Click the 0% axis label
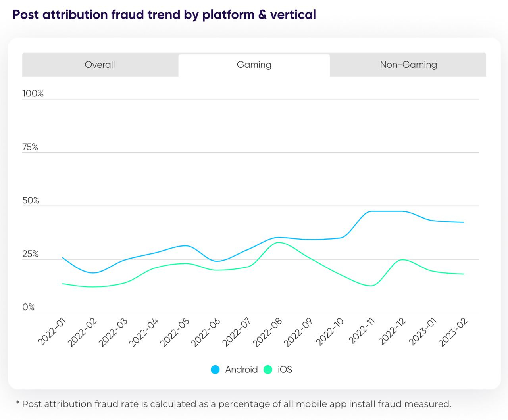Image resolution: width=508 pixels, height=420 pixels. (x=29, y=307)
